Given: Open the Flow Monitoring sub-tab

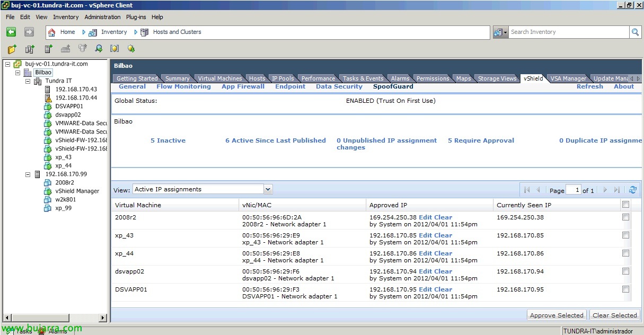Looking at the screenshot, I should pos(183,86).
